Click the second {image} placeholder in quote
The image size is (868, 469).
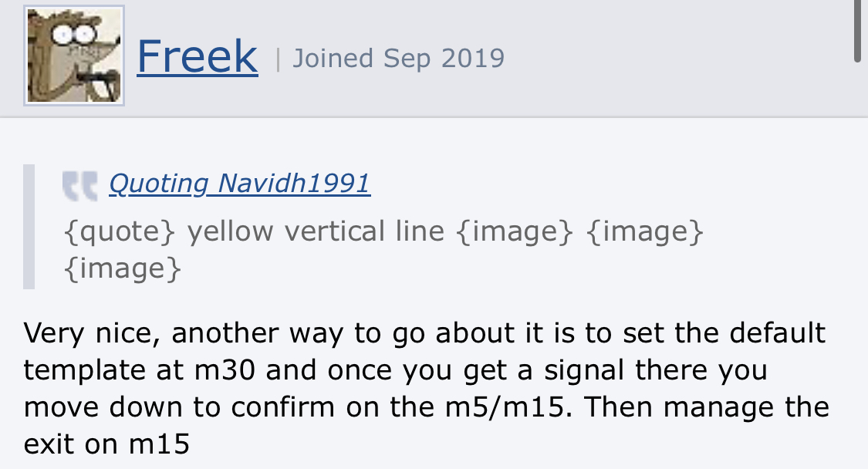(x=645, y=231)
